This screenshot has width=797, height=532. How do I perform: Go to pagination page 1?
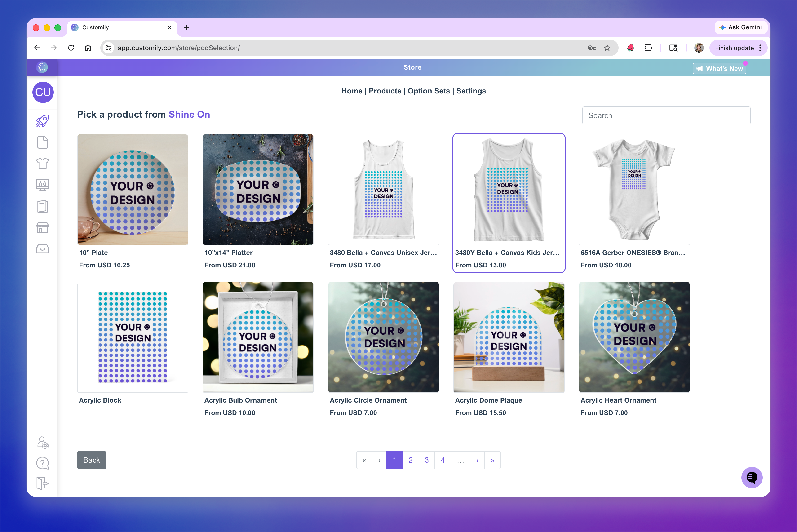pos(395,460)
